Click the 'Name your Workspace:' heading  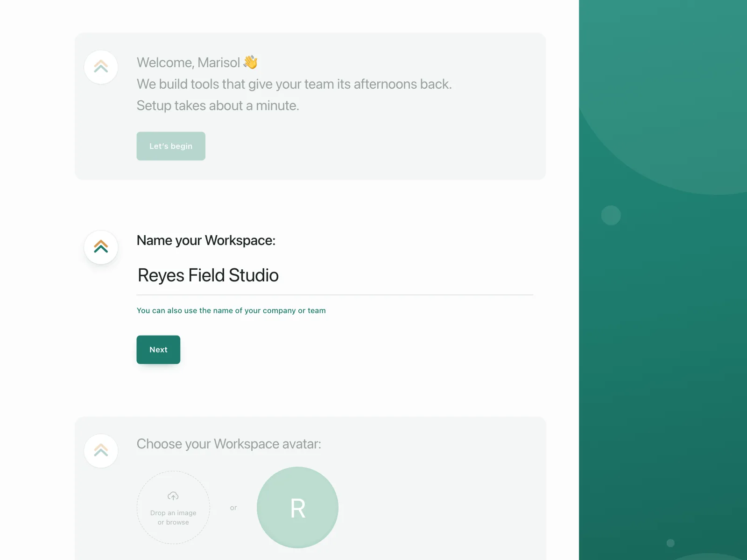pos(206,240)
